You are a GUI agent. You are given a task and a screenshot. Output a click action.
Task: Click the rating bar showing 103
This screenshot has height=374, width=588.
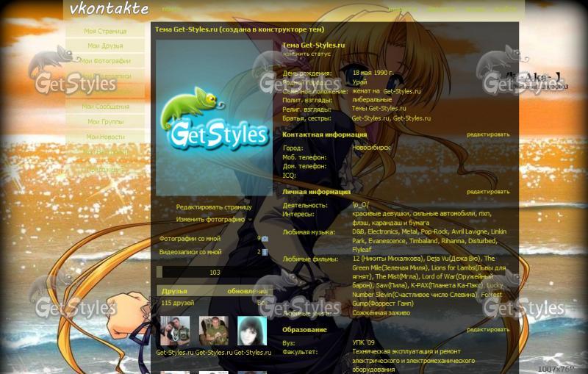[214, 272]
